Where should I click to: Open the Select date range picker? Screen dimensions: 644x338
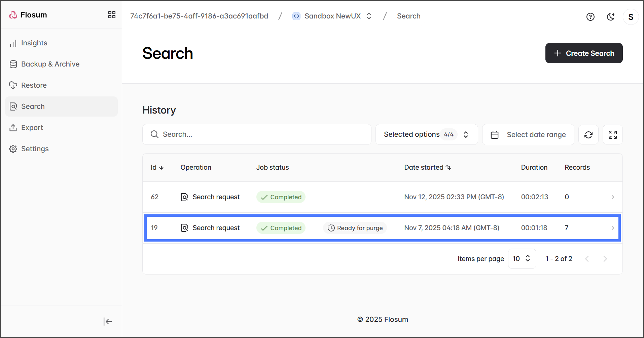click(x=528, y=135)
